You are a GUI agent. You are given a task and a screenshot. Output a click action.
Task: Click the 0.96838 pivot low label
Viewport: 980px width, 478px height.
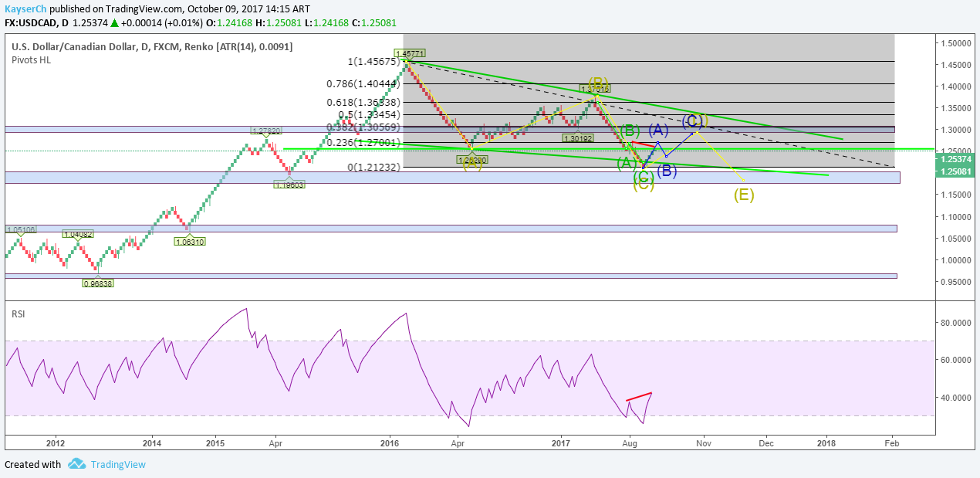[96, 283]
